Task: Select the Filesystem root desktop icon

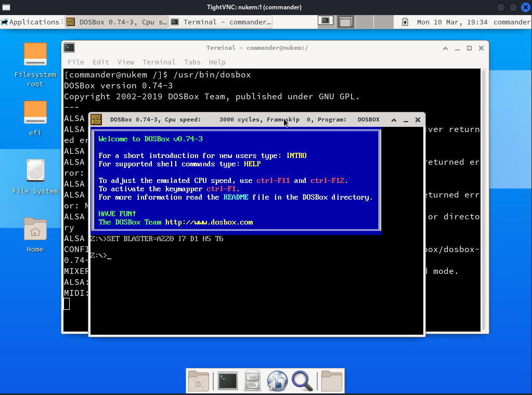Action: [35, 65]
